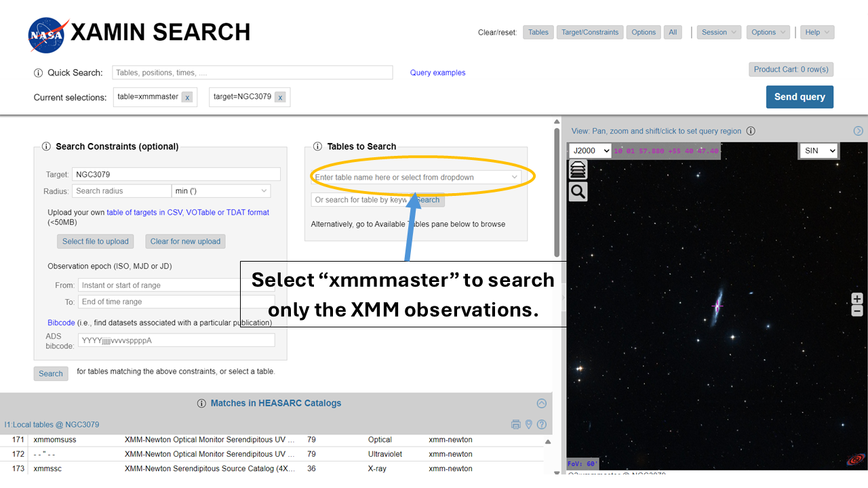The height and width of the screenshot is (488, 868).
Task: Remove the table=xmmmaster selection
Action: click(187, 98)
